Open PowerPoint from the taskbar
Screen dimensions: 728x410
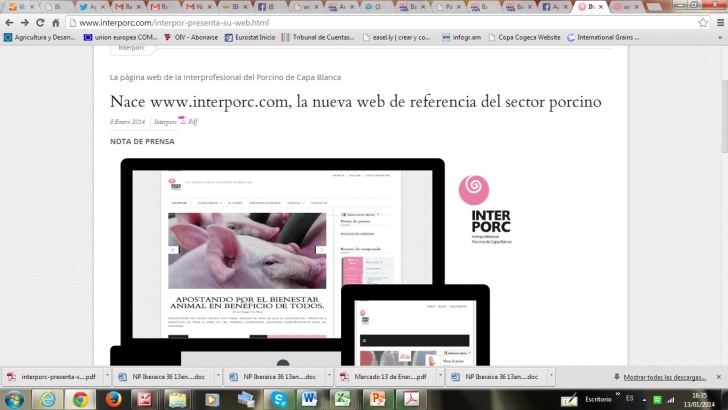[x=376, y=399]
